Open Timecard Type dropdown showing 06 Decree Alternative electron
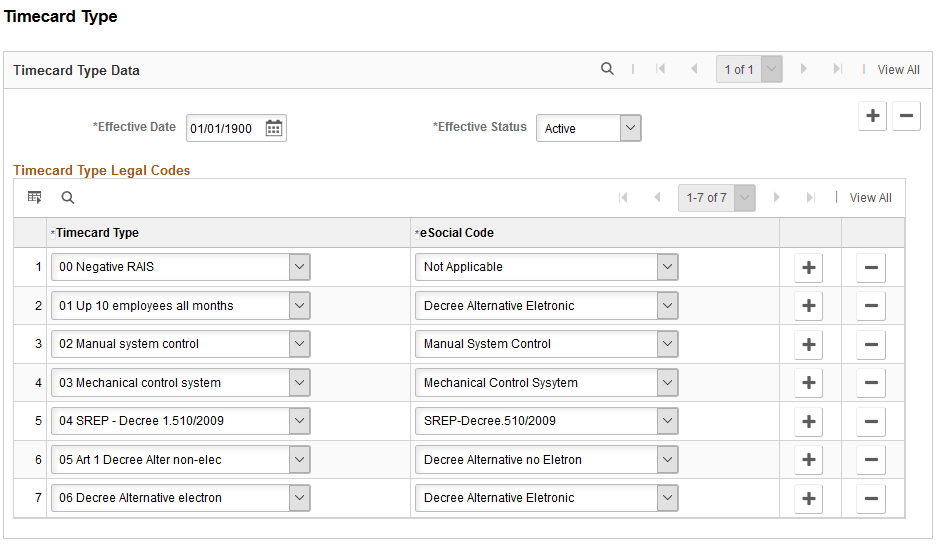 tap(181, 498)
